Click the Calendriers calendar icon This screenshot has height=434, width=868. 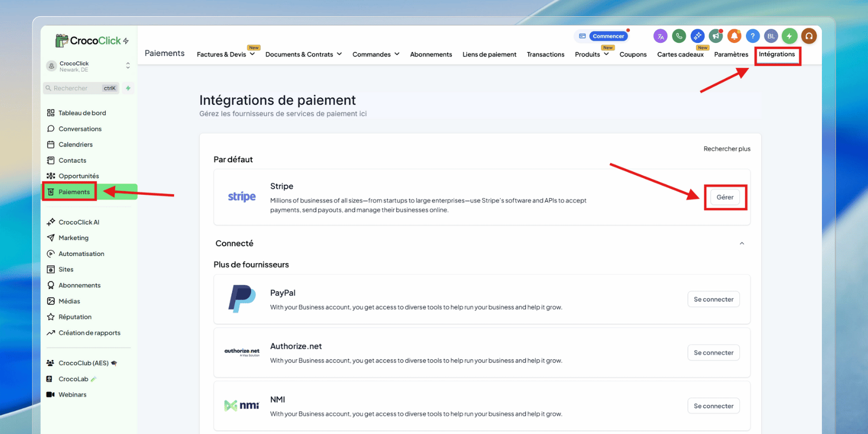[x=50, y=144]
